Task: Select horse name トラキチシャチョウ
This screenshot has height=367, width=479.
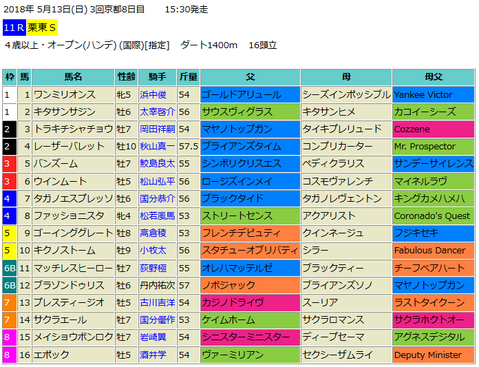Action: click(x=73, y=129)
